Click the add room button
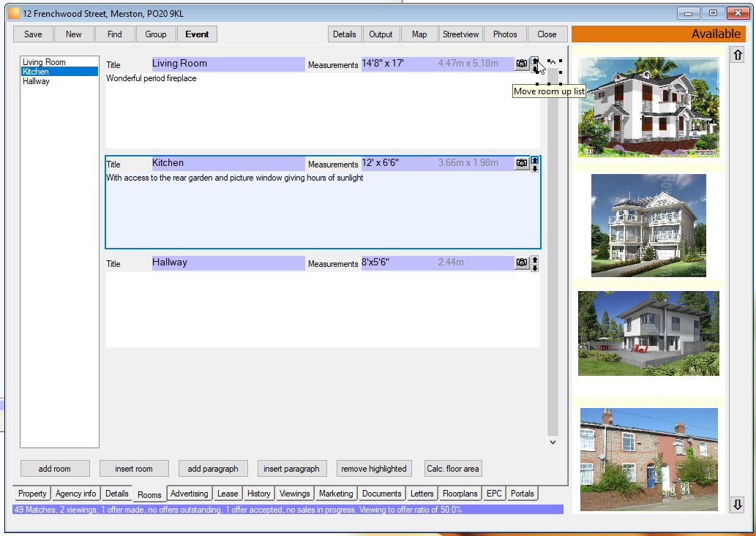This screenshot has height=536, width=756. 55,469
